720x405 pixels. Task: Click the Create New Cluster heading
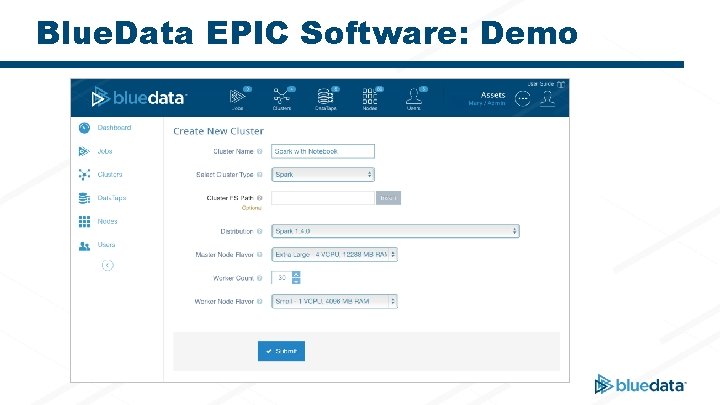coord(219,131)
